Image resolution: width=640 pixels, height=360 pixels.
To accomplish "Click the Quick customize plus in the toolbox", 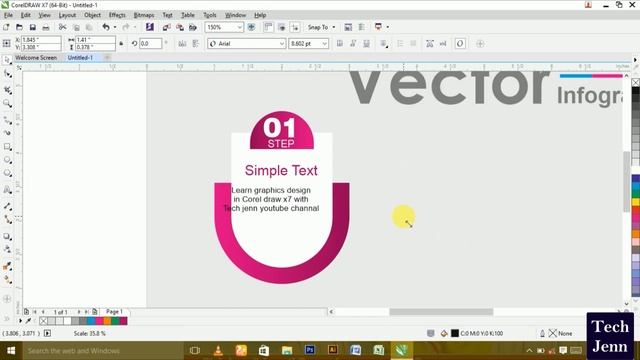I will coord(7,299).
